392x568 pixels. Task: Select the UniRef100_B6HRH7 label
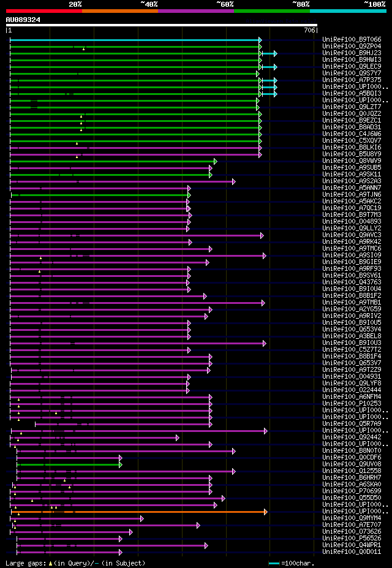coord(352,478)
